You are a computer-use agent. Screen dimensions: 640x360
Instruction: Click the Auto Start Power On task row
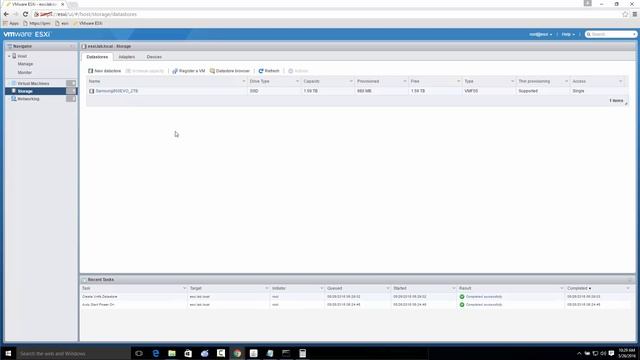[x=355, y=304]
